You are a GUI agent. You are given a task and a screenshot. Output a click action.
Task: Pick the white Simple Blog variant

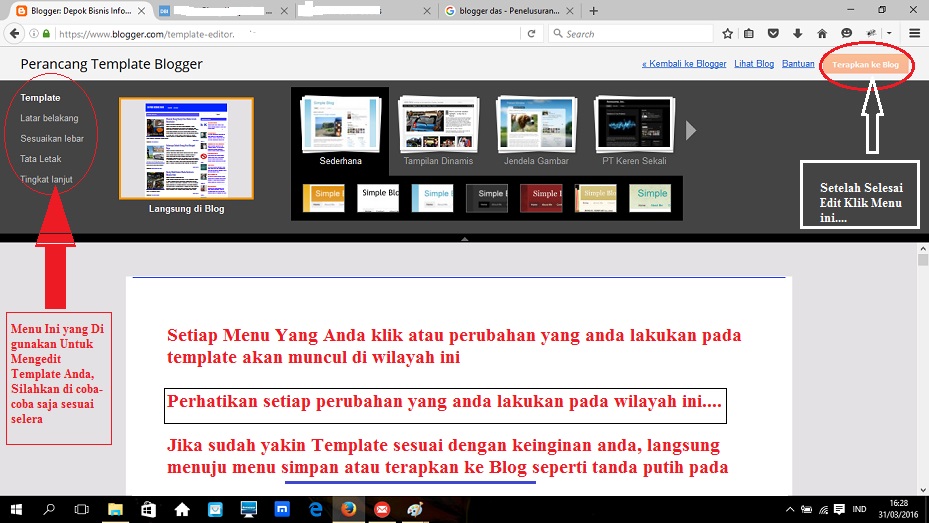click(378, 198)
